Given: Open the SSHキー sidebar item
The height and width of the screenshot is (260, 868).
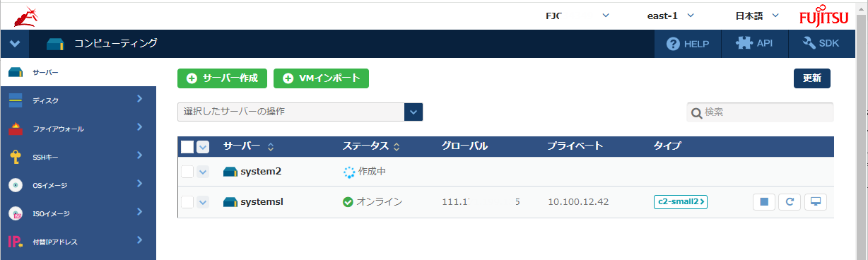Looking at the screenshot, I should [x=78, y=156].
